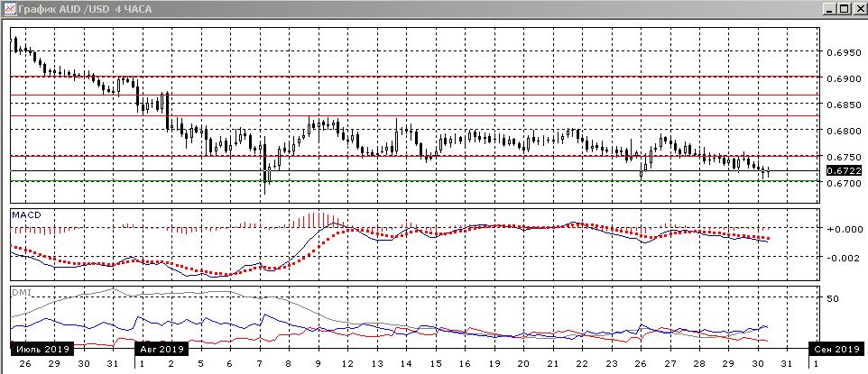868x374 pixels.
Task: Minimize the AUD/USD chart window
Action: click(828, 9)
